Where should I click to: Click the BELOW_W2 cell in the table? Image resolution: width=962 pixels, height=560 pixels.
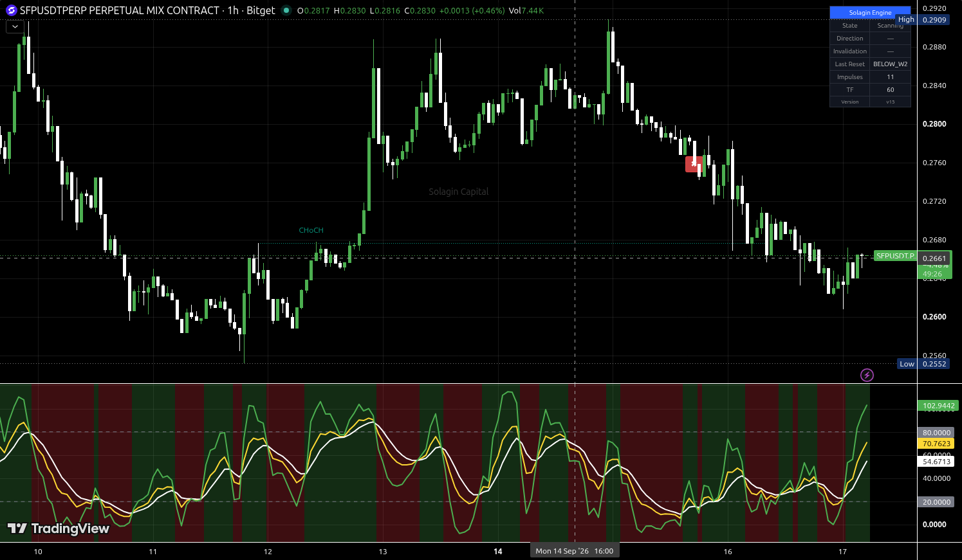[890, 64]
